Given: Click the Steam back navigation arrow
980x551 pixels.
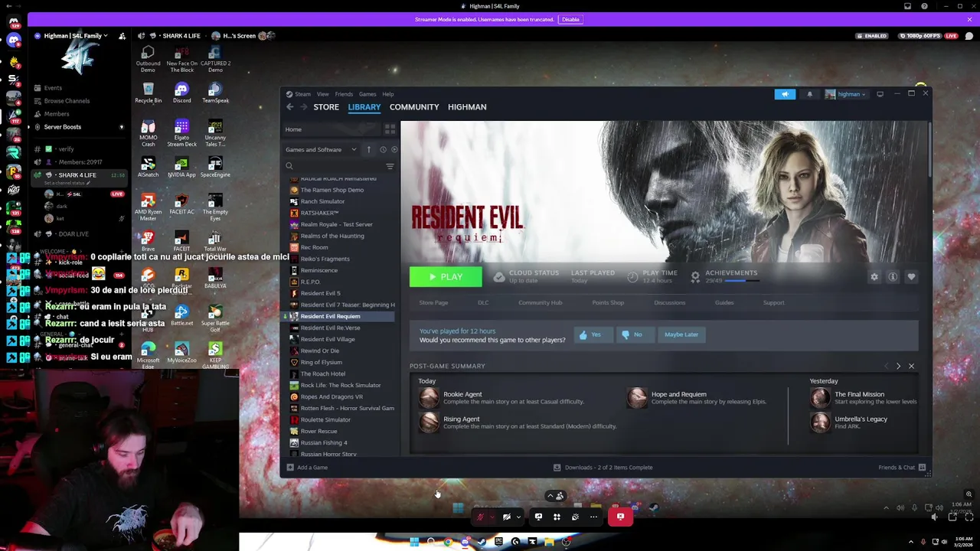Looking at the screenshot, I should click(x=290, y=107).
